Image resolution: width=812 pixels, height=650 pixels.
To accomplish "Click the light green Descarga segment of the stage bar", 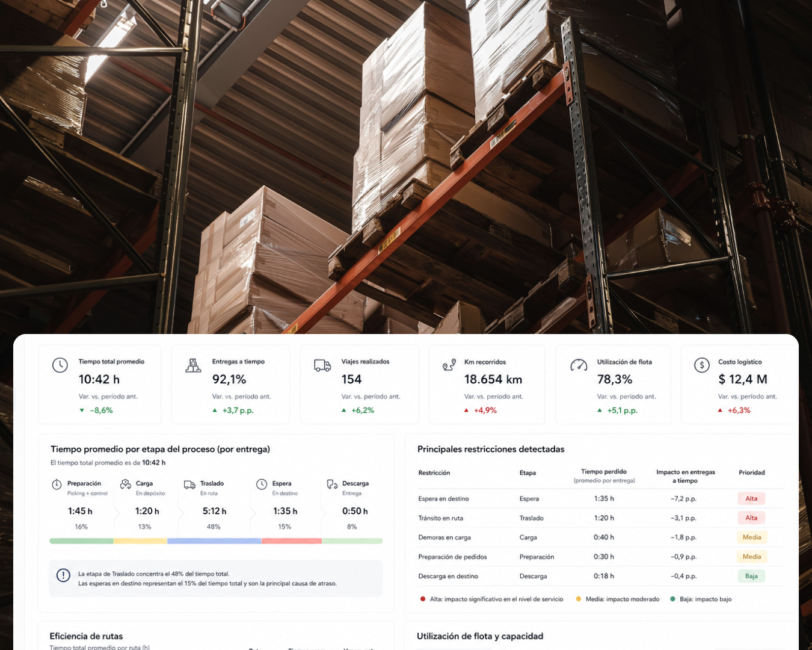I will [x=352, y=541].
